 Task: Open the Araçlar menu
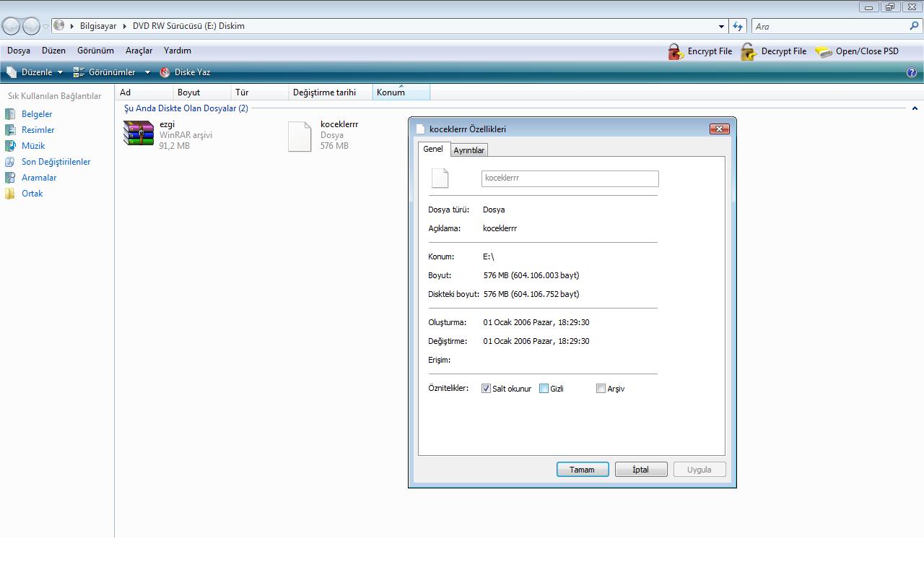(x=139, y=51)
